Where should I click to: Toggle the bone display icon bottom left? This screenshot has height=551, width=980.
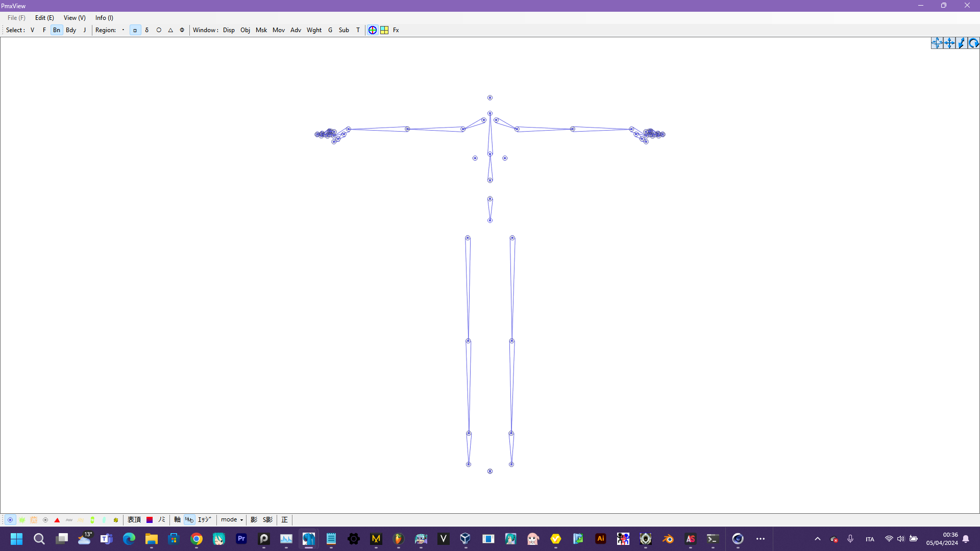(x=10, y=520)
